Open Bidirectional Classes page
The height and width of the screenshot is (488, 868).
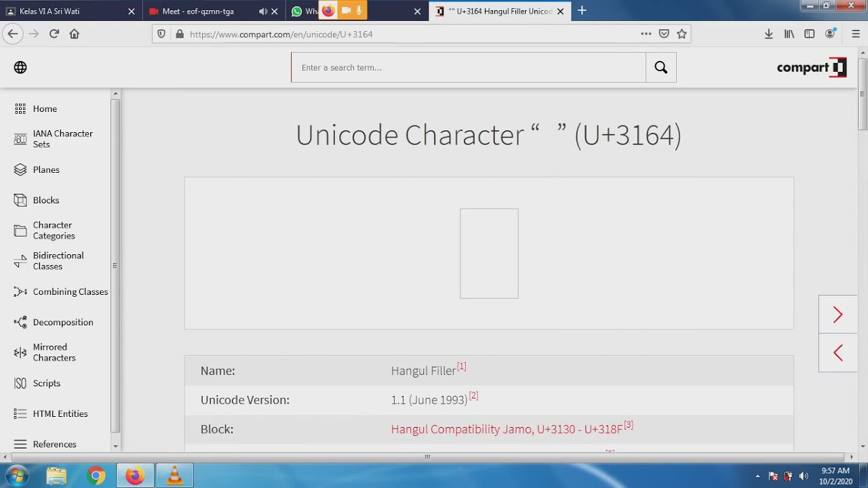pos(58,261)
